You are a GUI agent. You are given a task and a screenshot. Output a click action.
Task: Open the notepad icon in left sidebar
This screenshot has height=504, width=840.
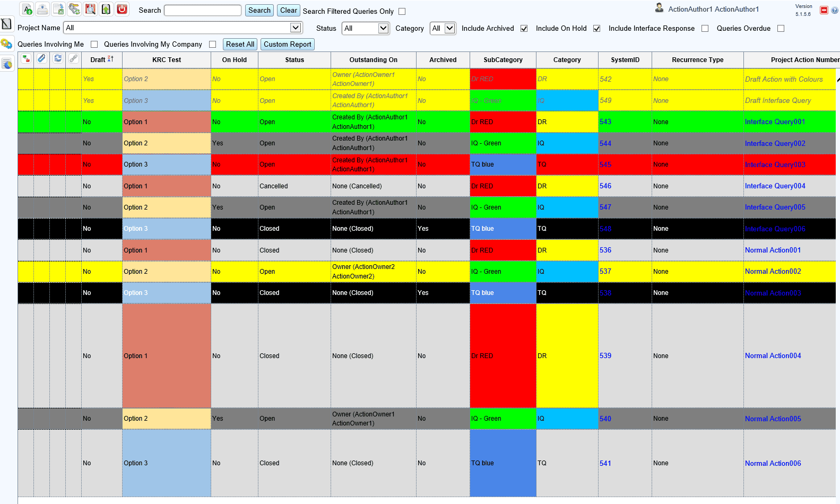click(7, 24)
